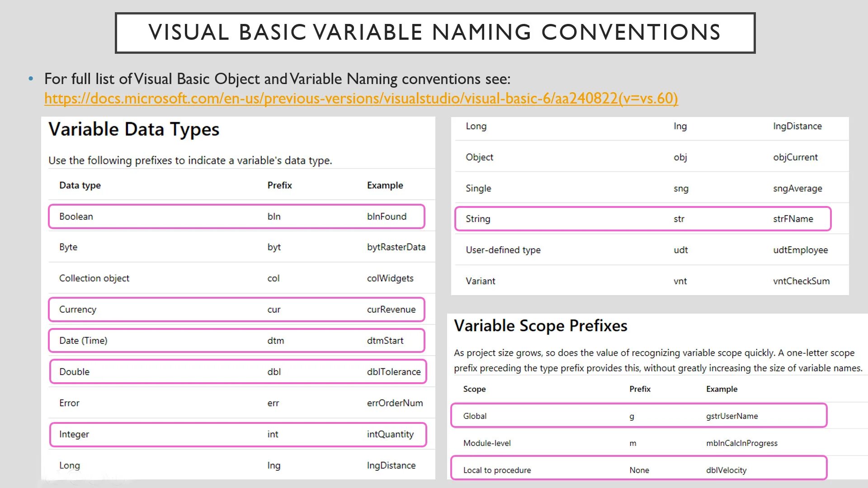This screenshot has width=868, height=488.
Task: Select the 'Variable Scope Prefixes' heading
Action: [541, 326]
